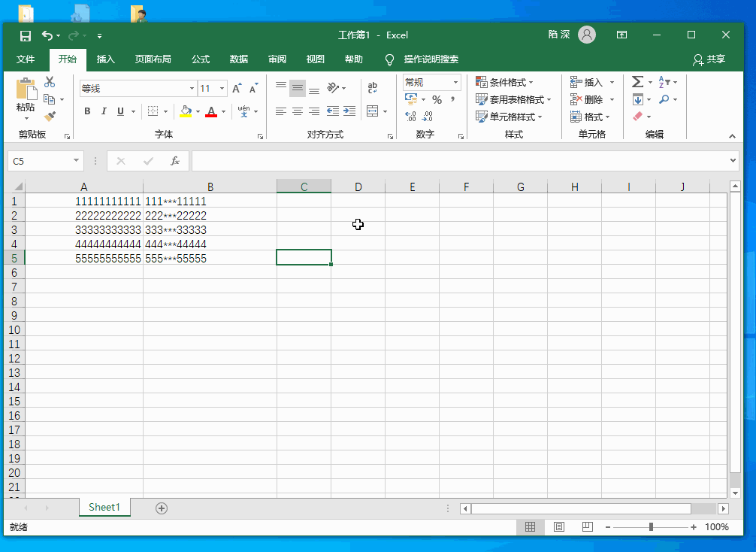Select the Sheet1 worksheet tab
756x552 pixels.
point(104,507)
